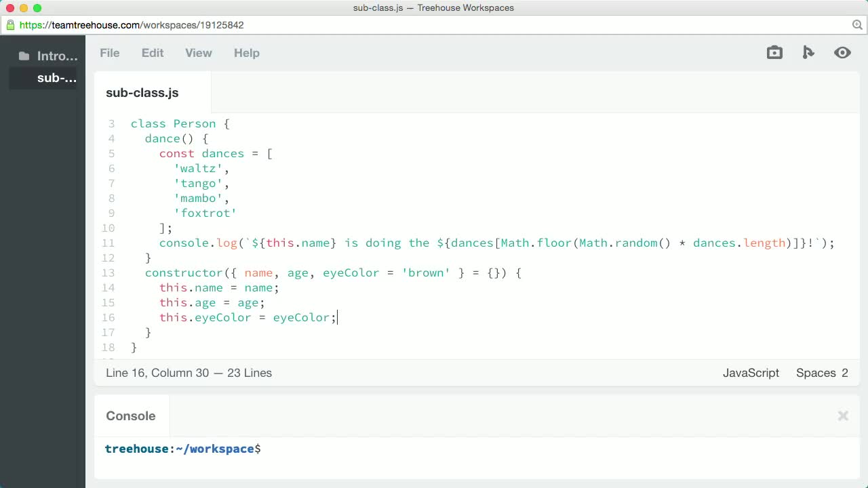
Task: Click 'this.eyeColor = eyeColor;' on line 16
Action: click(248, 318)
